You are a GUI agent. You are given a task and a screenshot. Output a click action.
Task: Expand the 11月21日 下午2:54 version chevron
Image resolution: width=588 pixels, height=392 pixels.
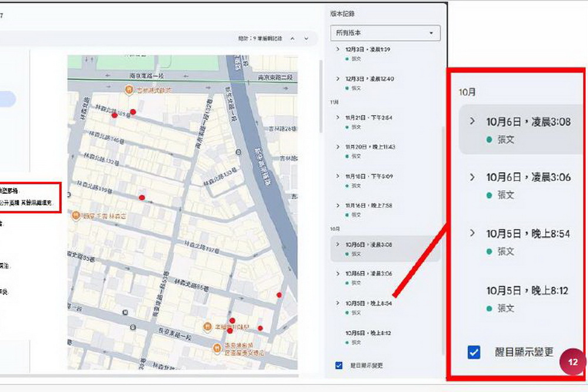point(338,118)
